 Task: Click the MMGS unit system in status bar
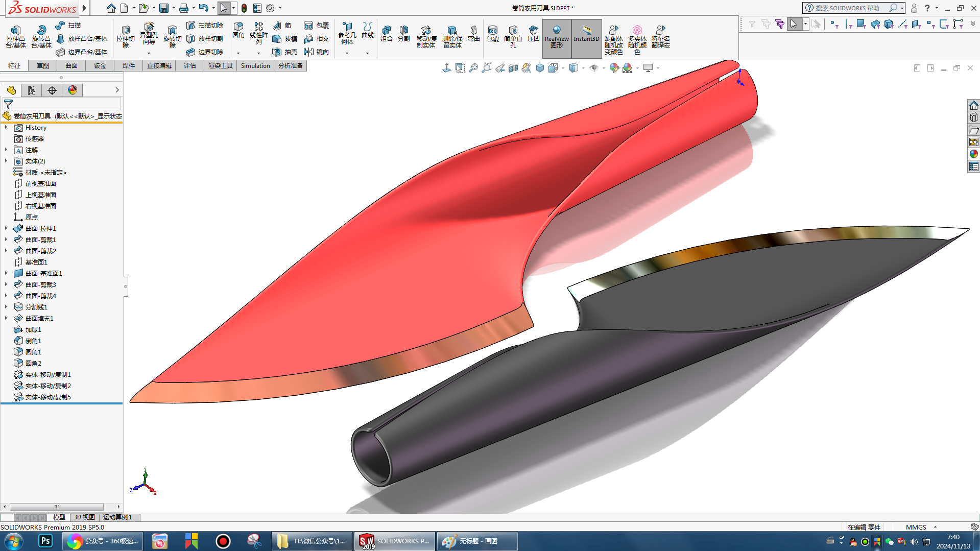pos(916,527)
